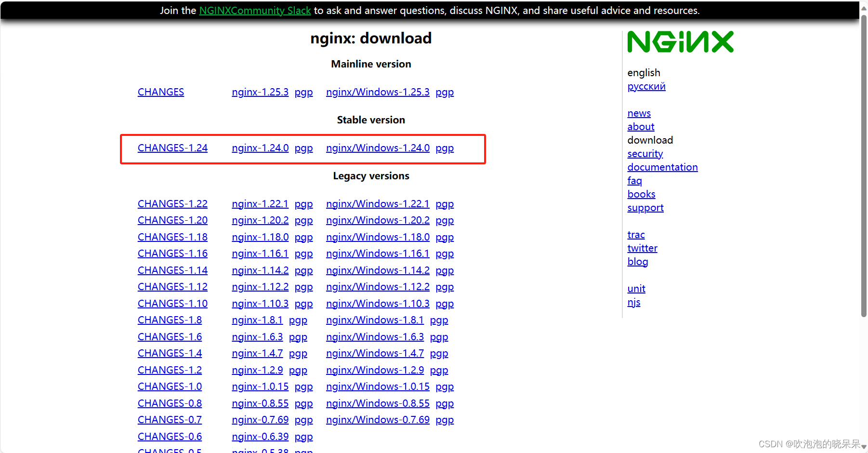Image resolution: width=868 pixels, height=453 pixels.
Task: Open the security advisories page
Action: (645, 153)
